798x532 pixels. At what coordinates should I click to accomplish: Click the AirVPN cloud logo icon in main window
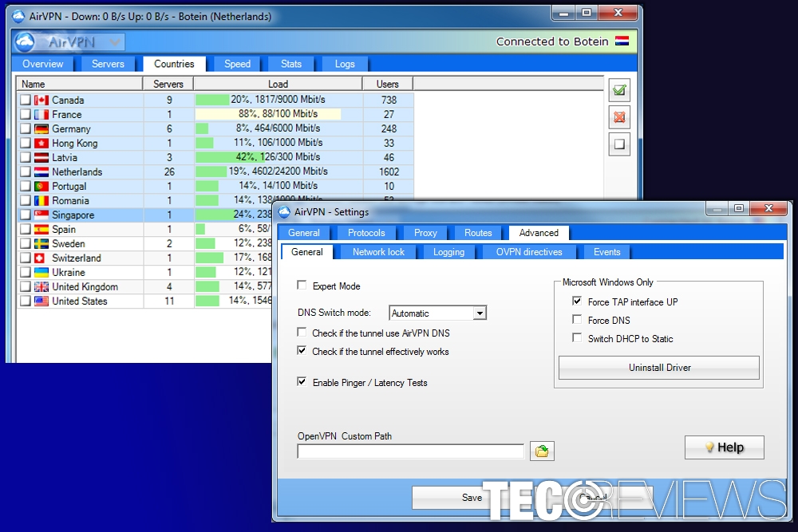click(25, 42)
